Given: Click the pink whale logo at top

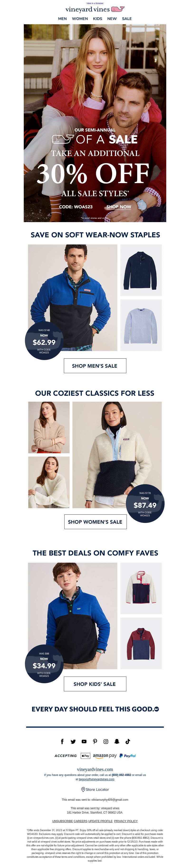Looking at the screenshot, I should [118, 9].
